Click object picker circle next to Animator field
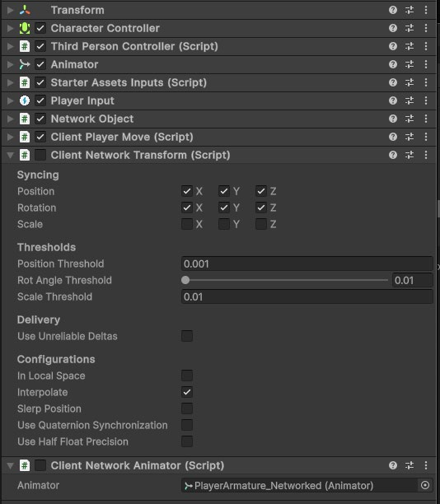The height and width of the screenshot is (504, 440). point(425,485)
